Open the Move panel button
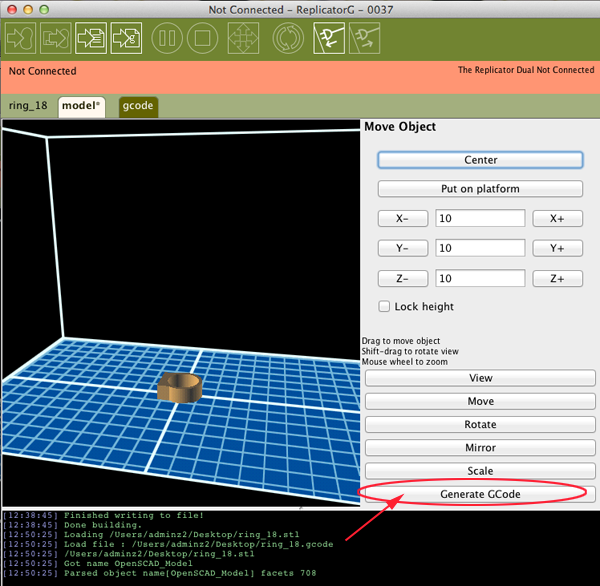Viewport: 600px width, 586px height. tap(480, 401)
